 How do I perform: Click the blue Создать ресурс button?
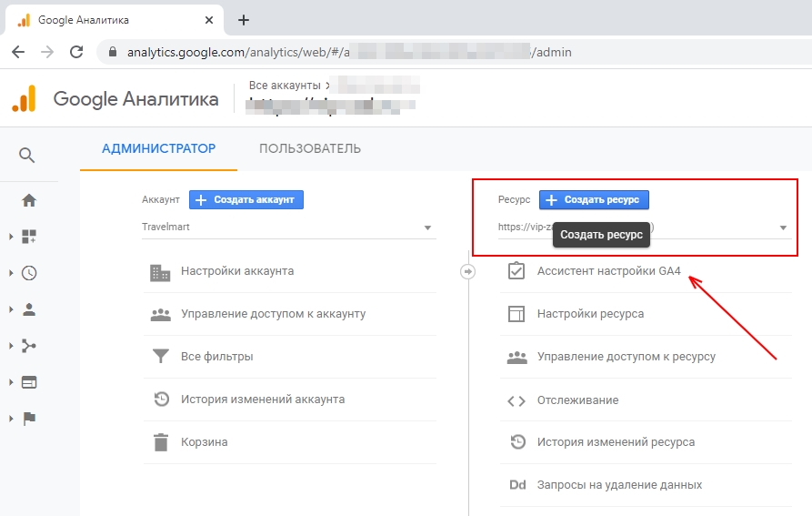coord(594,199)
